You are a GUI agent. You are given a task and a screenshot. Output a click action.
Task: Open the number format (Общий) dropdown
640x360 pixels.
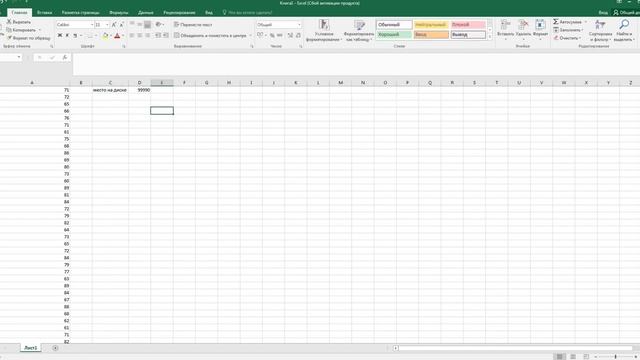pyautogui.click(x=299, y=25)
